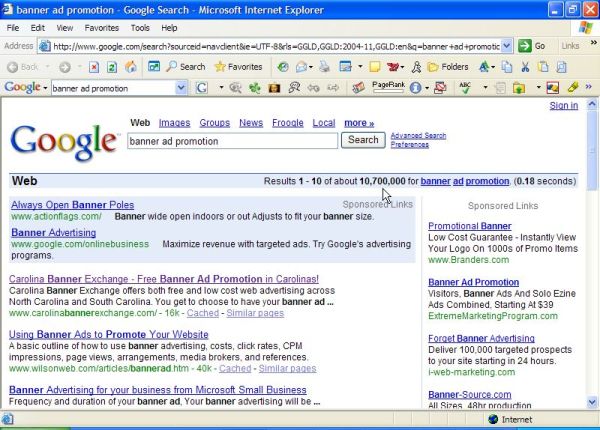Screen dimensions: 600x430
Task: Open the Page Info dropdown arrow
Action: (x=427, y=88)
